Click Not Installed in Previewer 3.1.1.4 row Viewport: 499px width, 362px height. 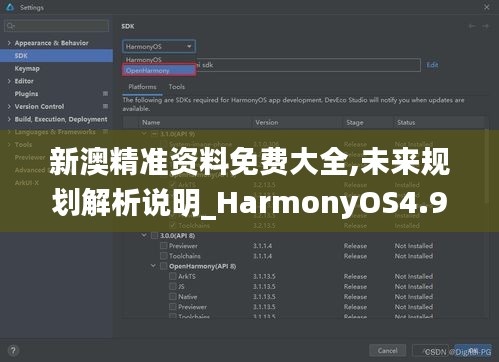(x=414, y=246)
